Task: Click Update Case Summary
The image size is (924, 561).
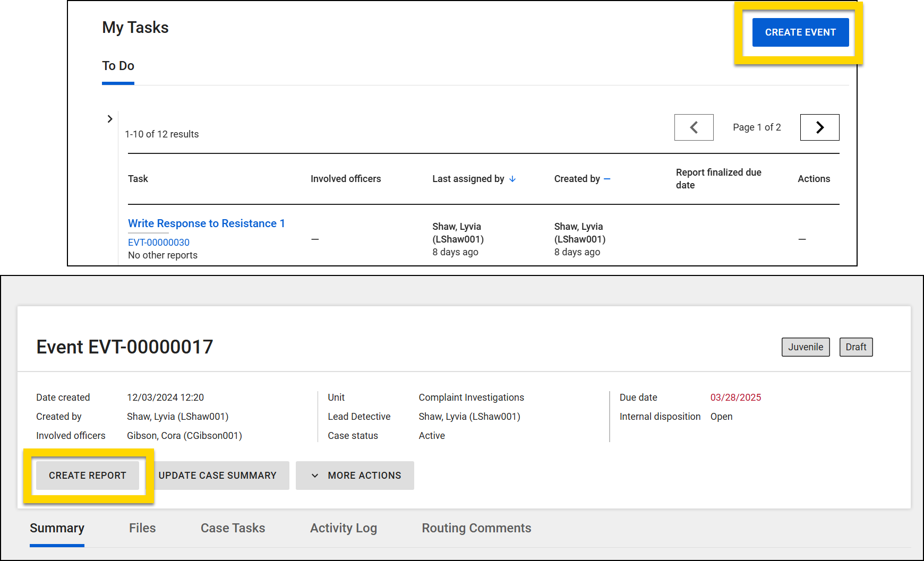Action: 218,475
